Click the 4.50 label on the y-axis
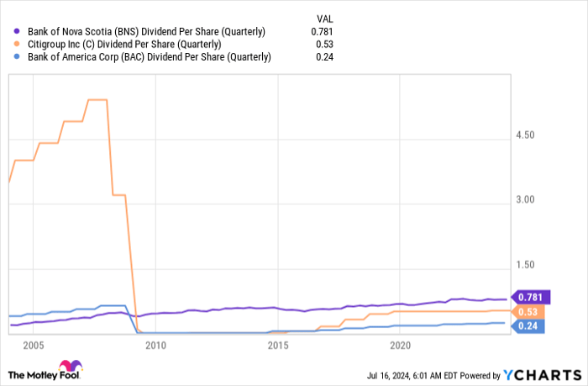 pos(526,135)
